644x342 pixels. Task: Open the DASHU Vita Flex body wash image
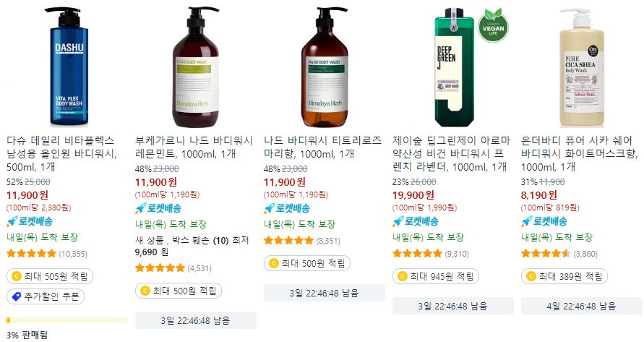pyautogui.click(x=69, y=66)
